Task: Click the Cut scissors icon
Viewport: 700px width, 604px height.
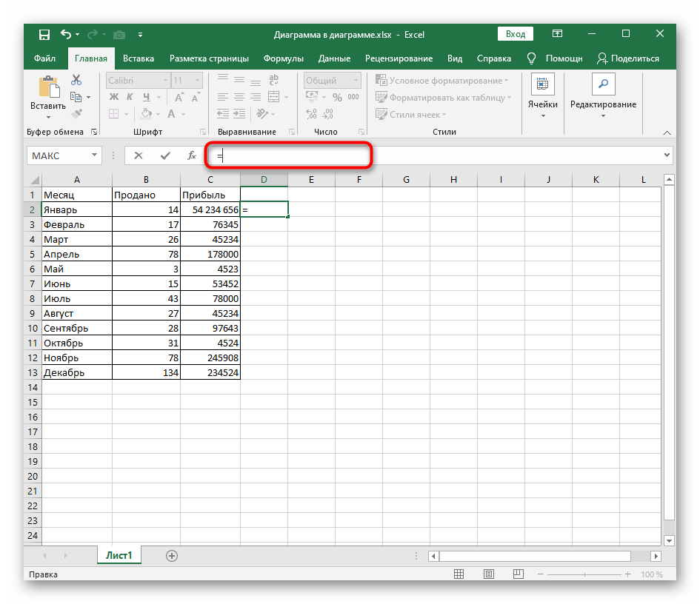Action: point(76,80)
